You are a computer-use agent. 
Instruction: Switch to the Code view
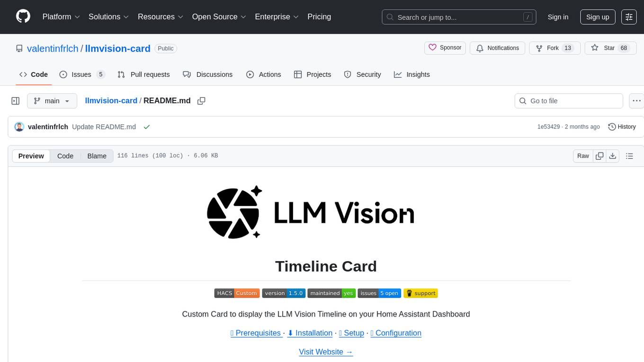click(65, 156)
